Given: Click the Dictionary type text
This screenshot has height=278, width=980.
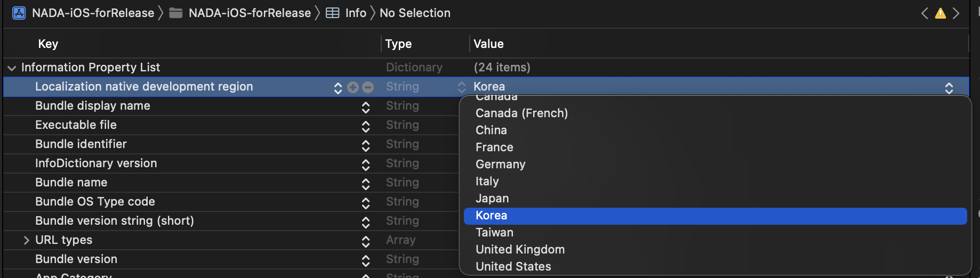Looking at the screenshot, I should click(x=414, y=68).
